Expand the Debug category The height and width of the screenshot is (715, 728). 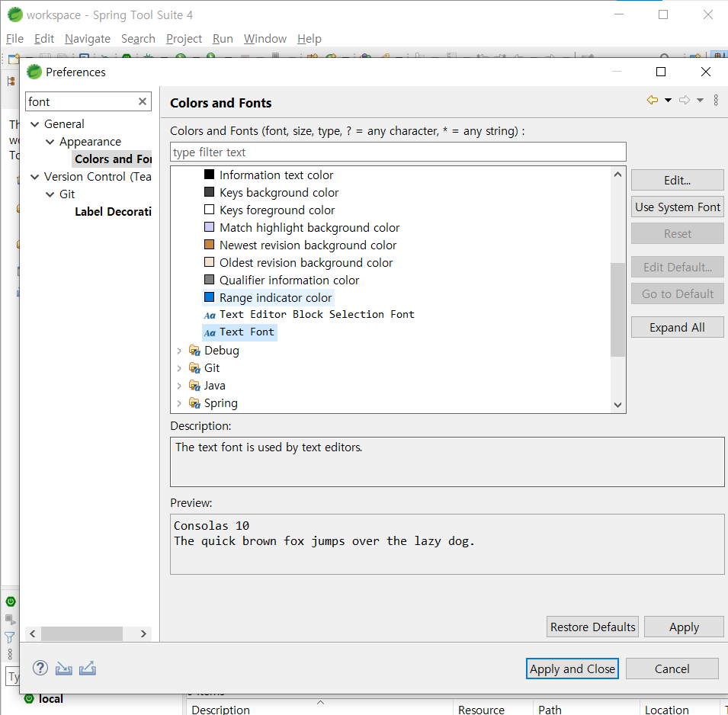(179, 351)
